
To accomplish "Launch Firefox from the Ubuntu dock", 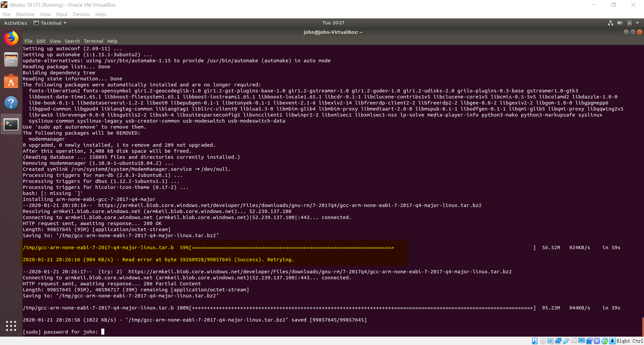I will point(11,38).
